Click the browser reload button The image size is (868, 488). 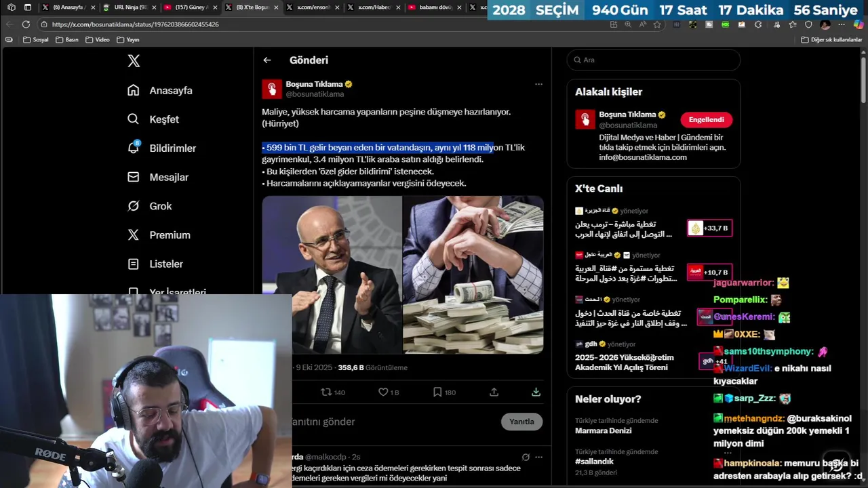tap(26, 24)
